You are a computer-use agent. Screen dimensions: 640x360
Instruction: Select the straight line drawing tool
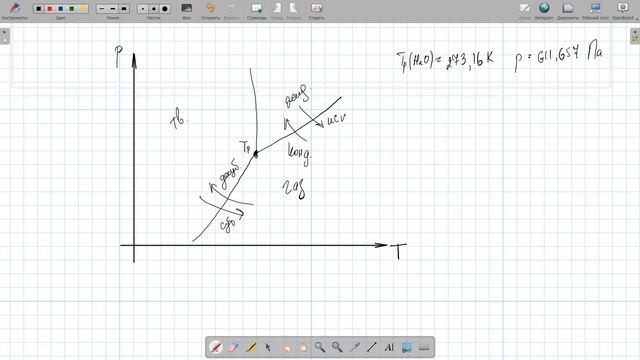click(x=371, y=347)
